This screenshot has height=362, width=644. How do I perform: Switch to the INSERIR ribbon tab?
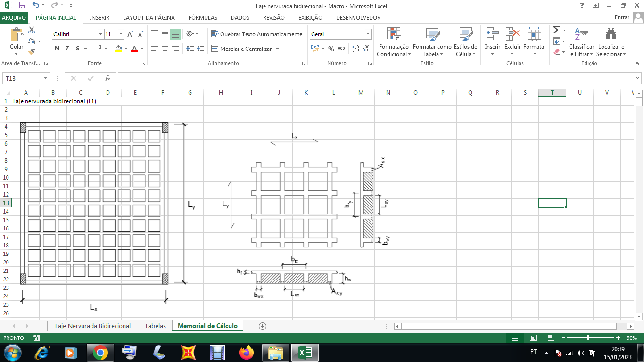tap(99, 17)
